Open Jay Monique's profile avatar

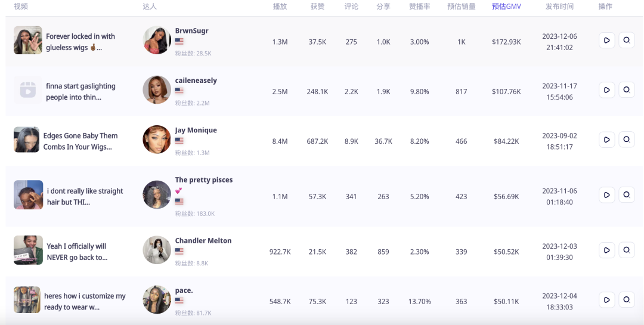coord(157,140)
